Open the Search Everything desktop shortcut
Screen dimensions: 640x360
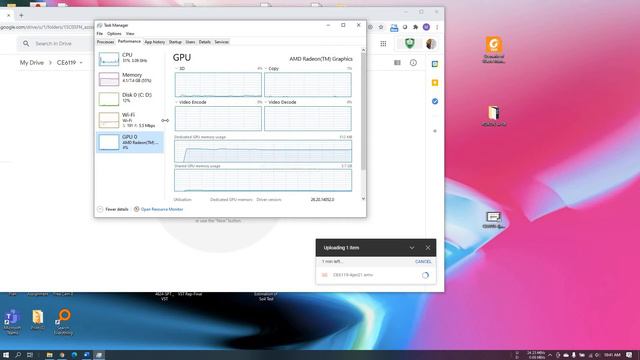pos(63,322)
